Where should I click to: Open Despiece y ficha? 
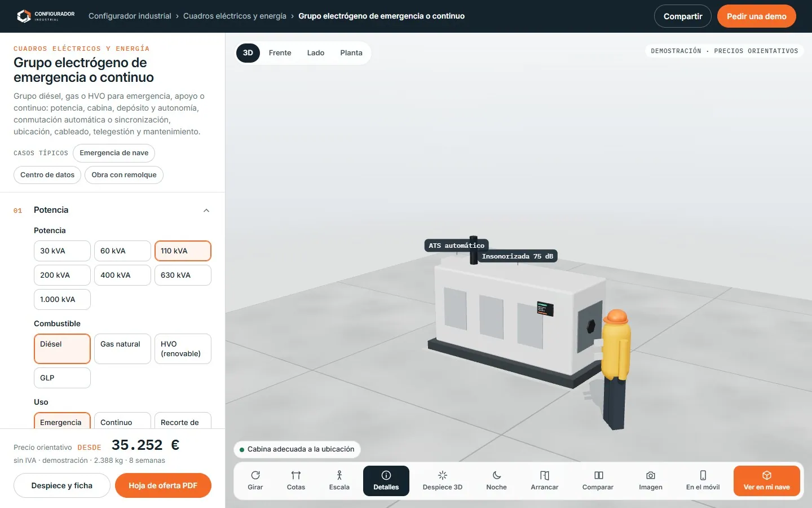click(x=62, y=485)
